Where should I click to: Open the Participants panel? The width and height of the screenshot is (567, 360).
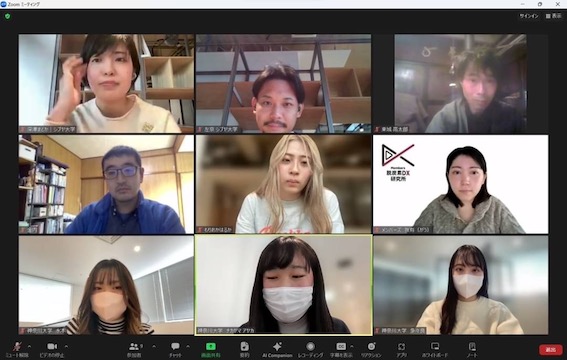coord(135,350)
